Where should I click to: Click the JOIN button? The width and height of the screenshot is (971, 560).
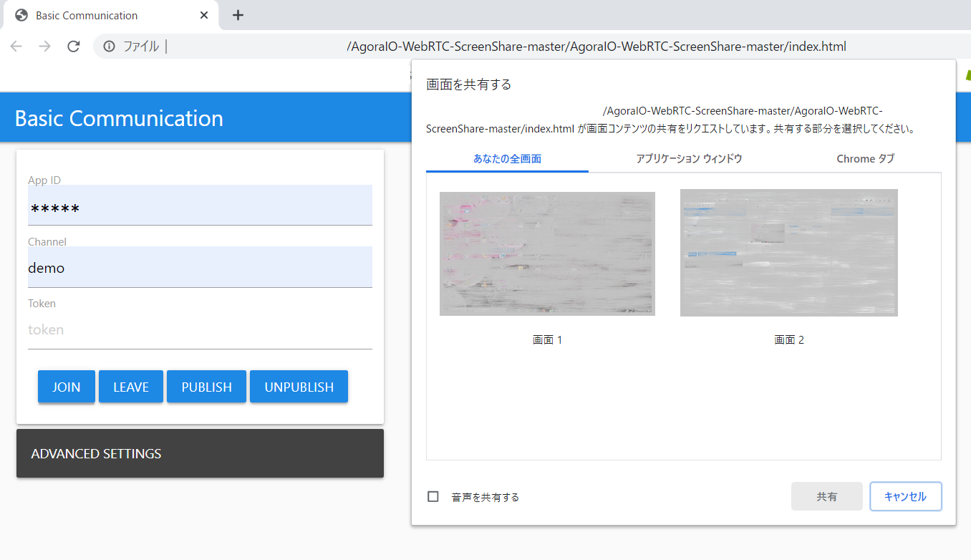[67, 387]
